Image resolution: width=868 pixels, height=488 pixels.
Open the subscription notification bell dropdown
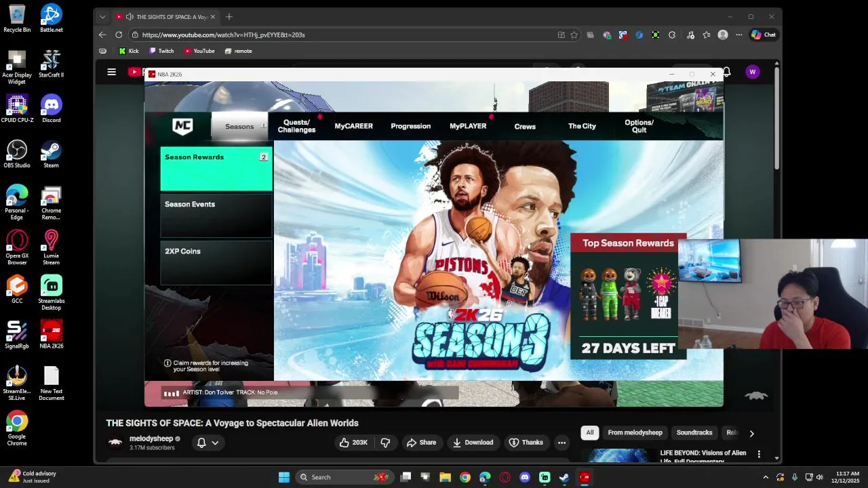208,443
